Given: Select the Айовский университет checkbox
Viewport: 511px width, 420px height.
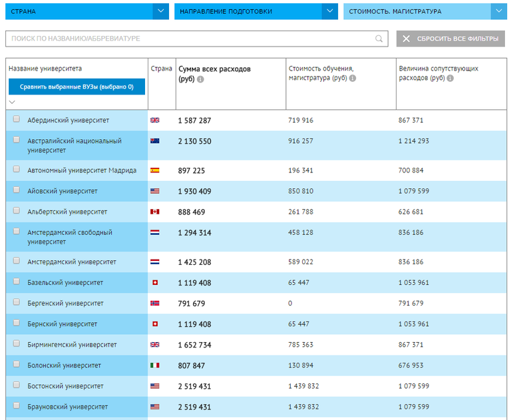Looking at the screenshot, I should tap(17, 190).
